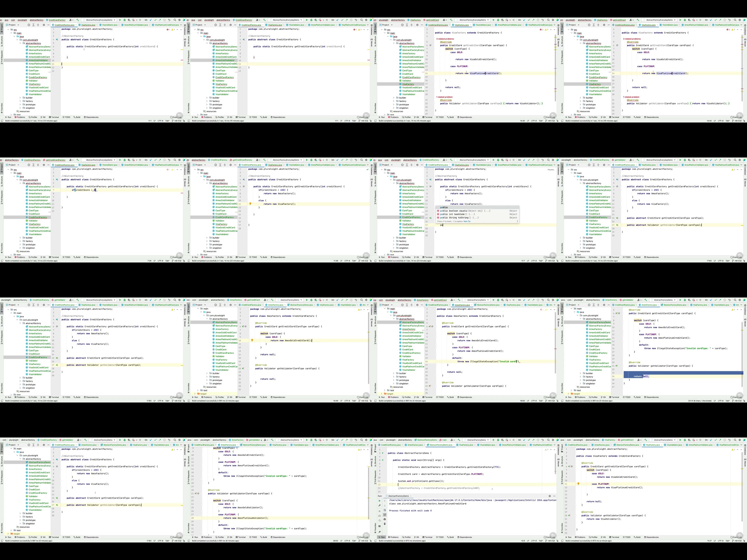Click the wrench icon in Run panel
Screen dimensions: 747x560
tap(380, 505)
